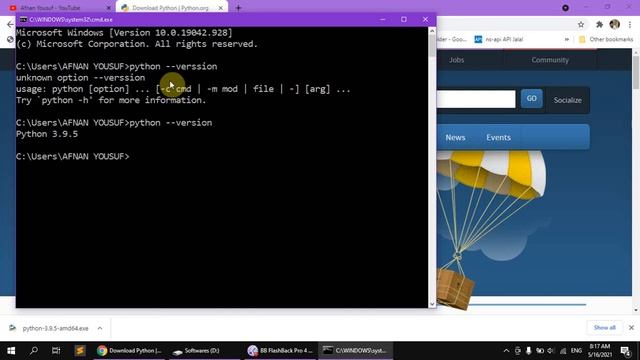Click the Chrome recording indicator circle

[565, 8]
